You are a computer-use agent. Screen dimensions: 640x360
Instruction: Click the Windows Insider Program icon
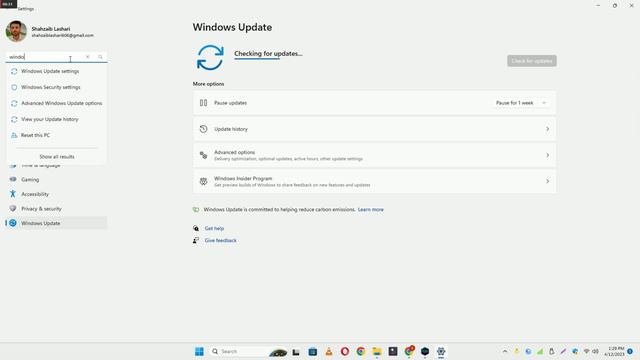pos(203,181)
